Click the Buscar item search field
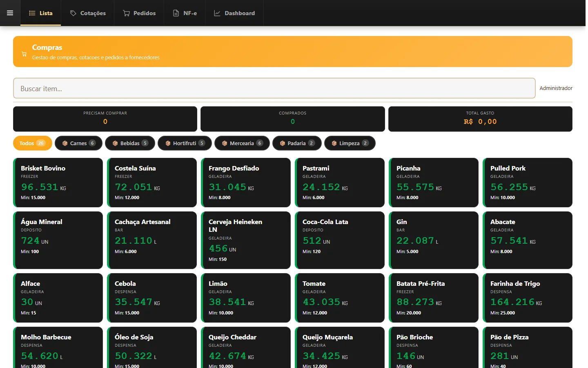The height and width of the screenshot is (368, 588). (274, 88)
